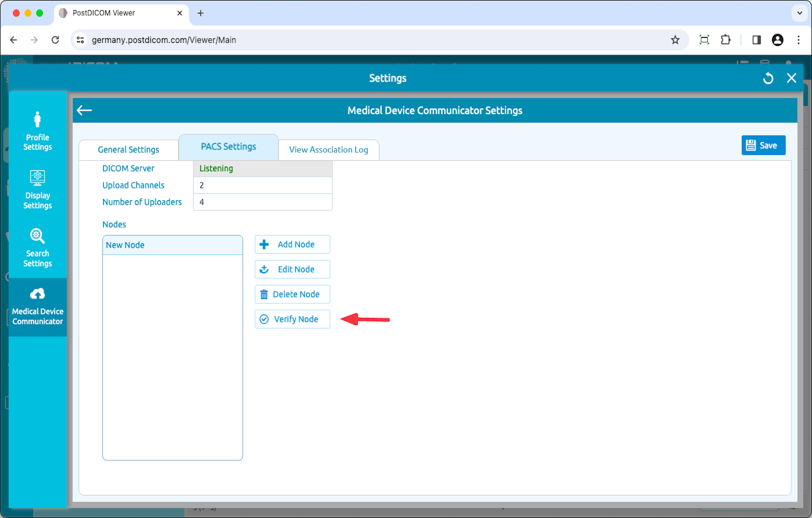Click the back arrow in Medical Device Communicator Settings
Viewport: 812px width, 518px height.
84,110
